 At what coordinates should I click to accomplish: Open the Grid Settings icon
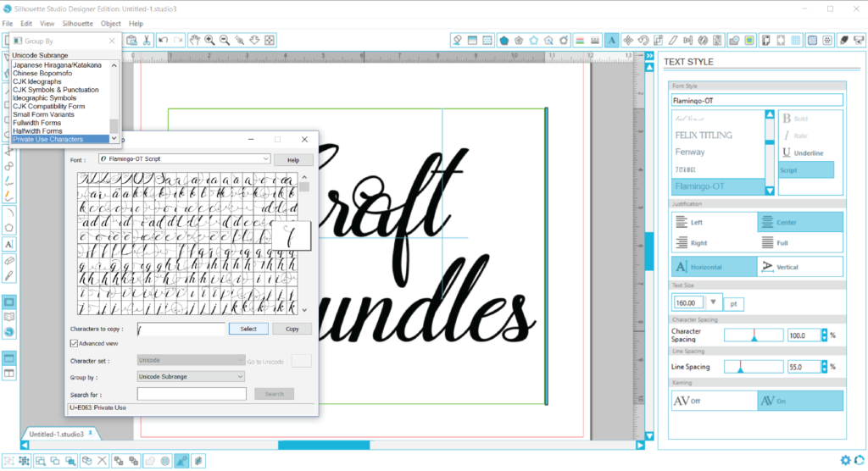796,41
